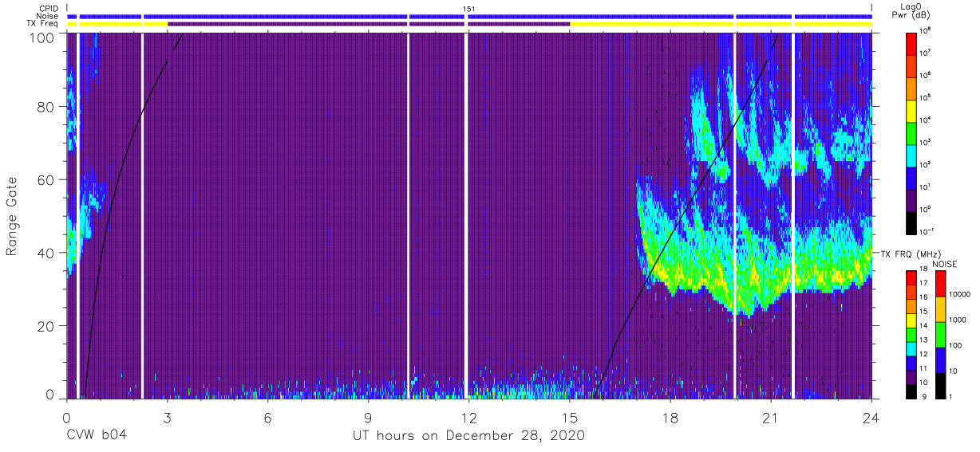
Task: Select the cyan segment of TX FRQ colorbar
Action: [913, 349]
